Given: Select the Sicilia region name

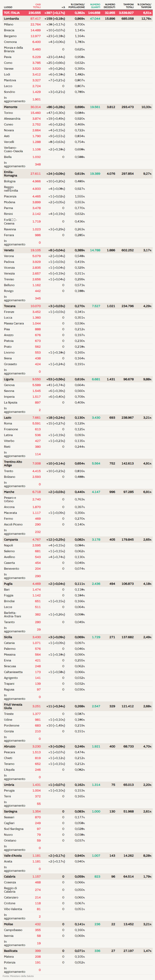Looking at the screenshot, I should tap(8, 637).
